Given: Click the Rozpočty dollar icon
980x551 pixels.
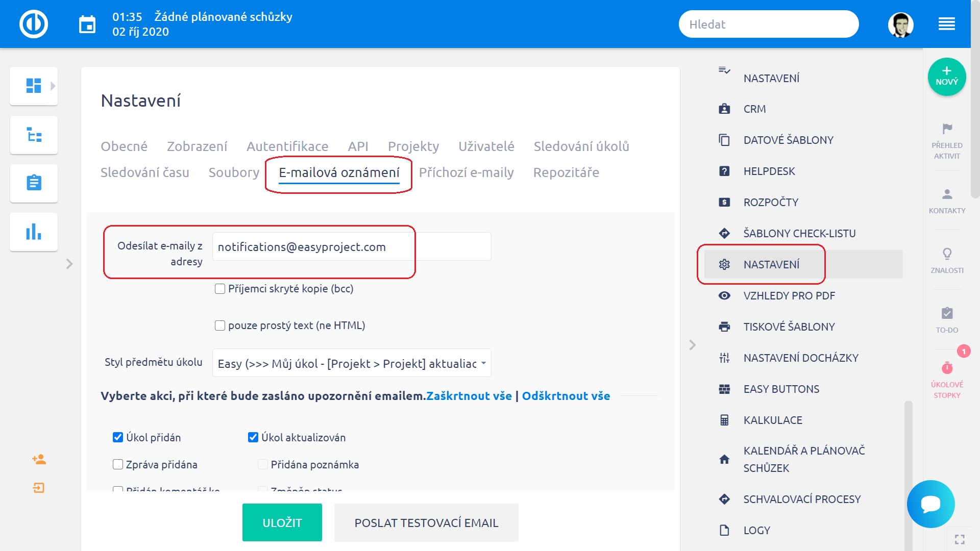Looking at the screenshot, I should click(724, 202).
